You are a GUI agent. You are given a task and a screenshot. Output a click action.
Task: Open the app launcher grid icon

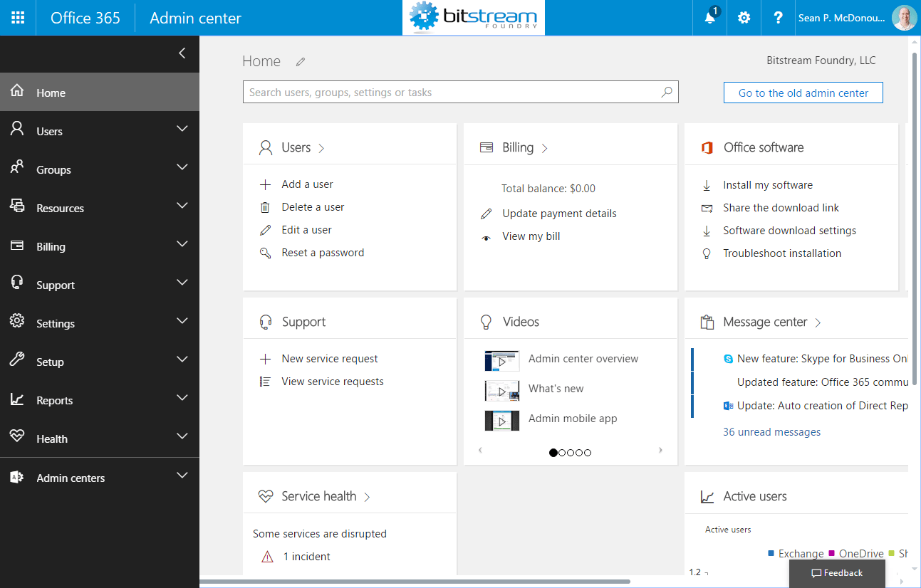tap(18, 17)
